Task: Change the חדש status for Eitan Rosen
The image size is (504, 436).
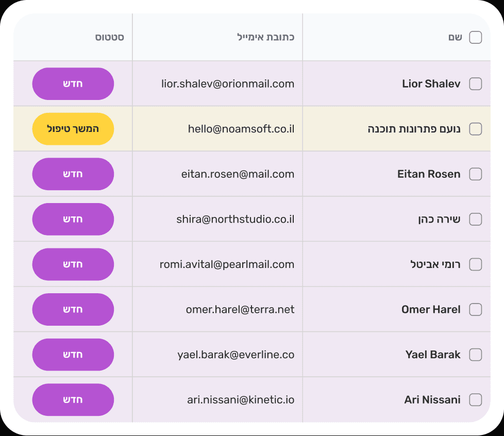Action: click(x=73, y=174)
